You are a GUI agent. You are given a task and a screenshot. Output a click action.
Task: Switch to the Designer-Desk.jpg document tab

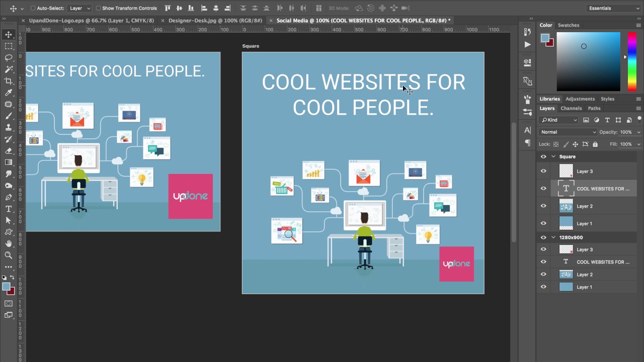point(215,21)
